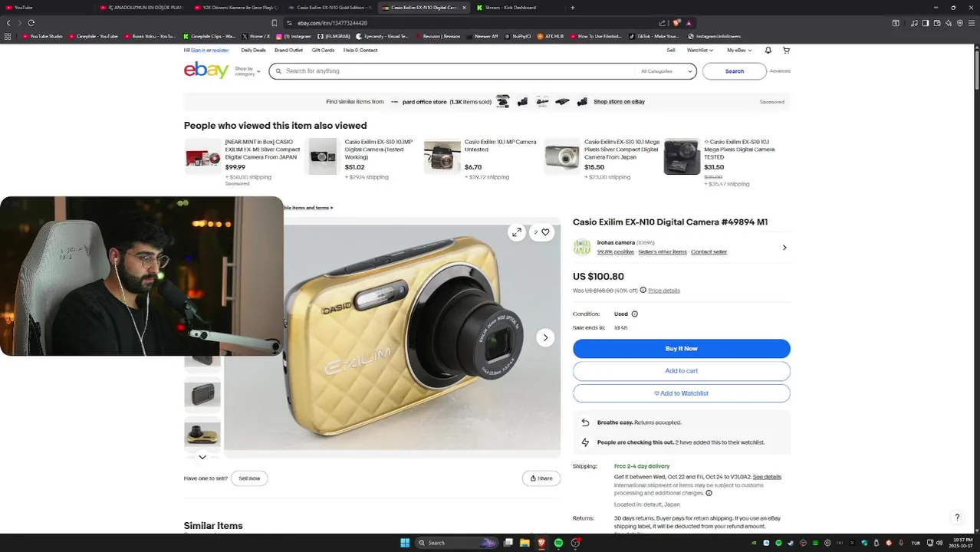This screenshot has width=980, height=552.
Task: Click the irohas camera seller logo
Action: [x=582, y=247]
